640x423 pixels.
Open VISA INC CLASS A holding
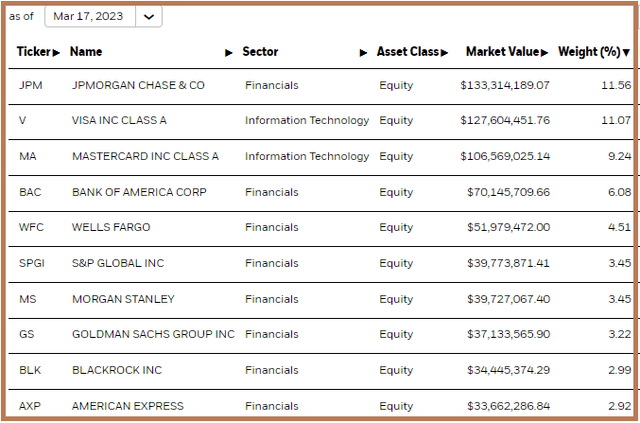click(x=119, y=120)
